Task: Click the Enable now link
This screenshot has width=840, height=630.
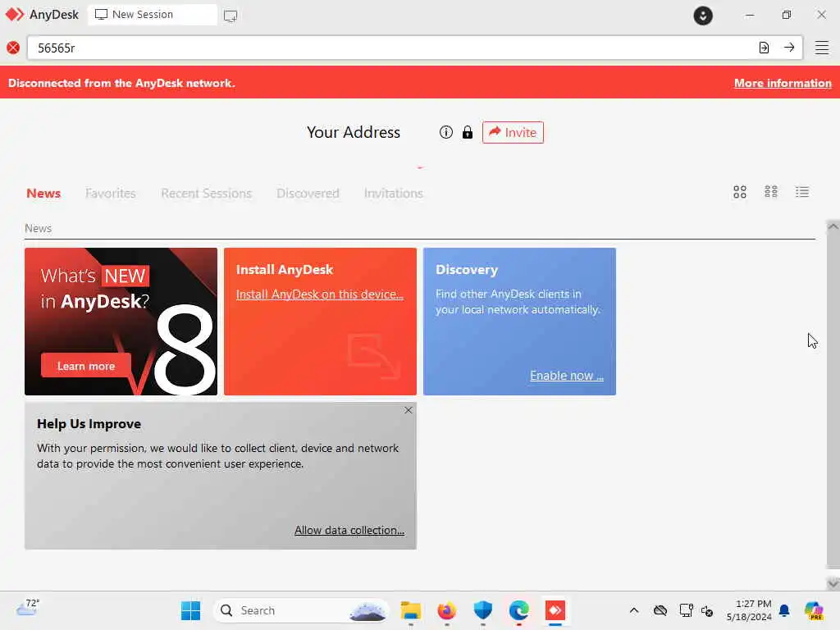Action: [x=567, y=376]
